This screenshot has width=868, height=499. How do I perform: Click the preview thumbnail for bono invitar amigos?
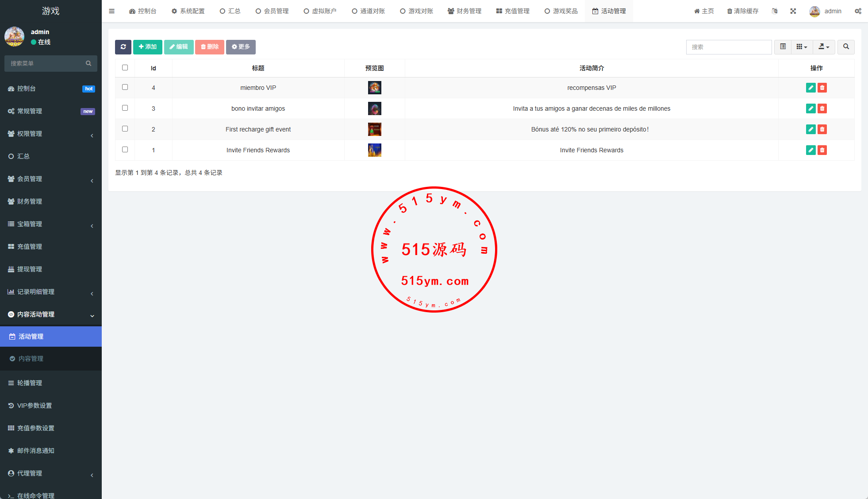pyautogui.click(x=374, y=108)
